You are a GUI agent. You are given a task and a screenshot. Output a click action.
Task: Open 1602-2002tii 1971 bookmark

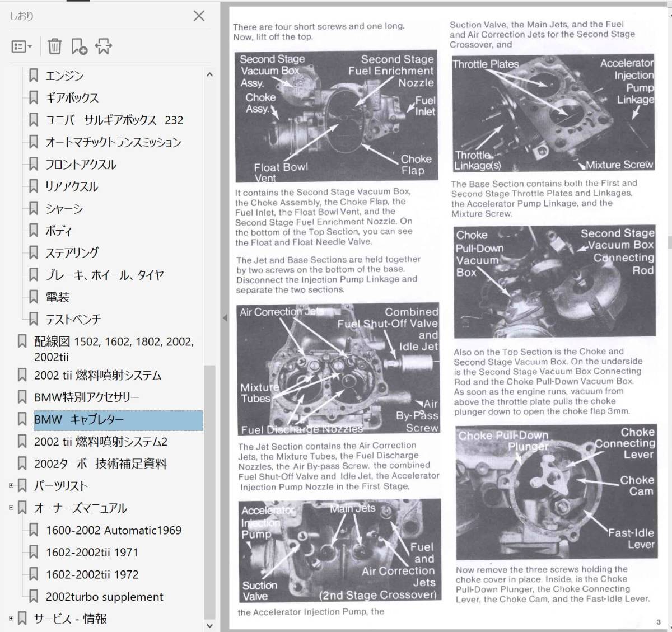click(x=92, y=553)
